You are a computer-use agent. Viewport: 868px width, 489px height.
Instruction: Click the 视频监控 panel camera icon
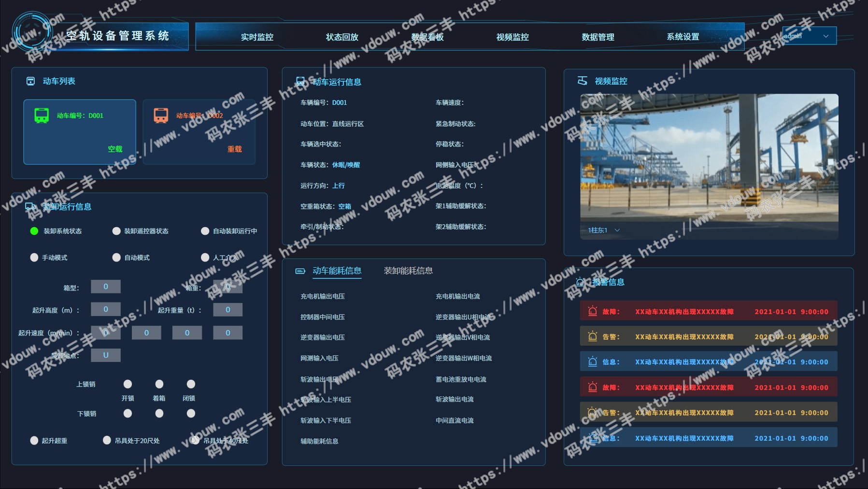[x=583, y=81]
